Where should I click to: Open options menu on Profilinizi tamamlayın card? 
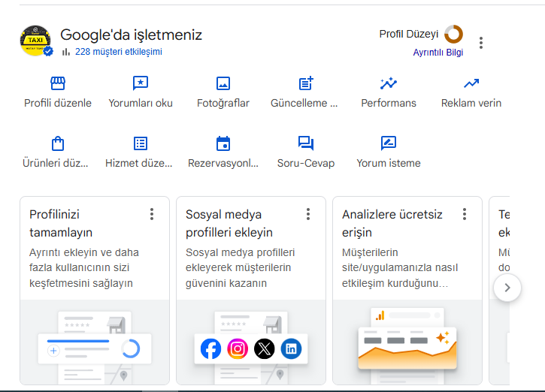[x=152, y=214]
